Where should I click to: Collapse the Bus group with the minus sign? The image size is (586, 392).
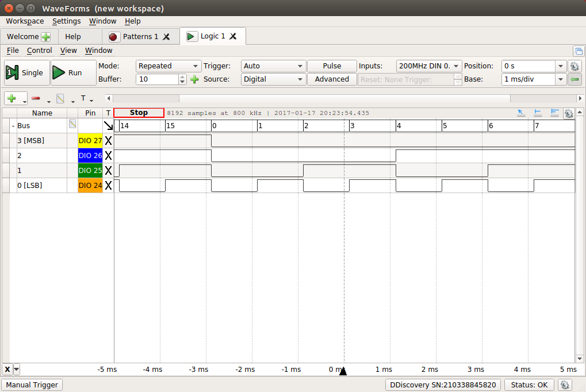coord(13,125)
